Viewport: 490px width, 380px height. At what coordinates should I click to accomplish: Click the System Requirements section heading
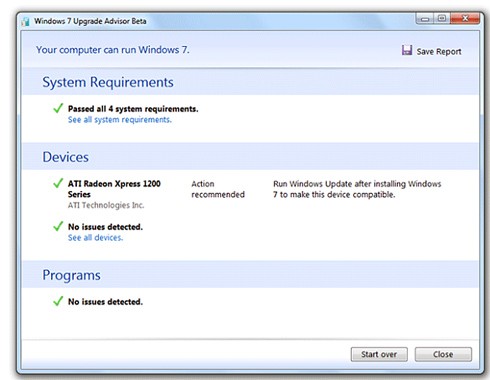[108, 82]
